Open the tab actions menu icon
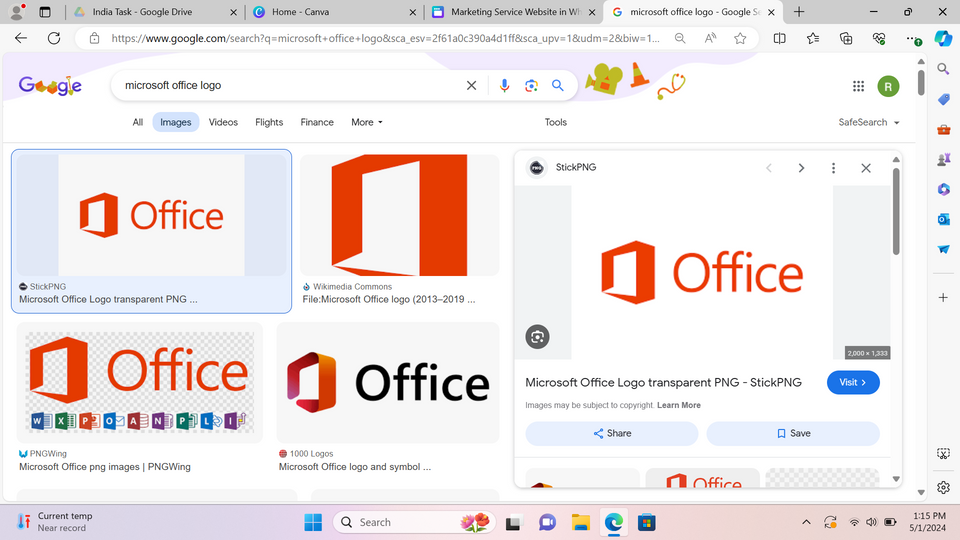Image resolution: width=960 pixels, height=540 pixels. pos(45,12)
